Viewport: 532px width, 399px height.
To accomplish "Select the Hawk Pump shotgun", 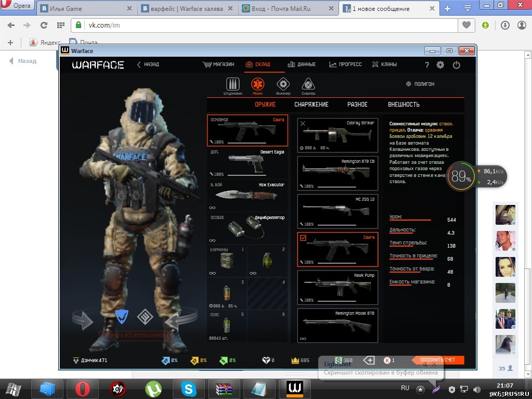I will (338, 287).
